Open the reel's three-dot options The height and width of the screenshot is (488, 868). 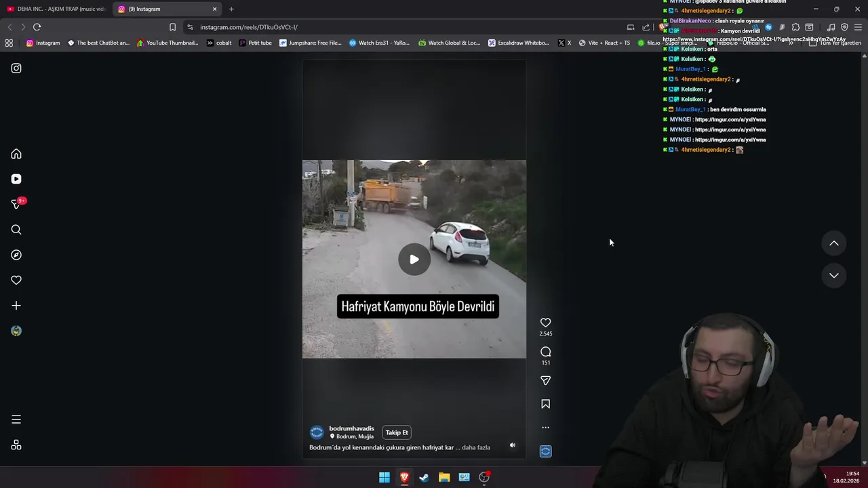pyautogui.click(x=545, y=428)
